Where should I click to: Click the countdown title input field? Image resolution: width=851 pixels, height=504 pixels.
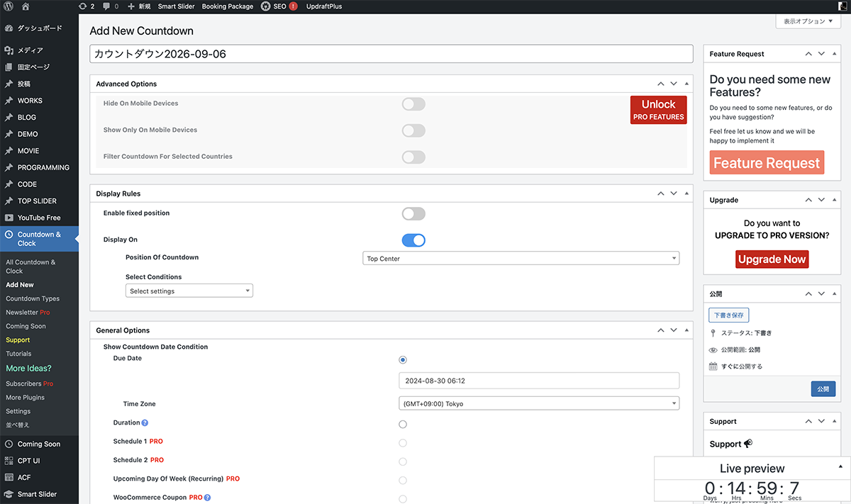click(391, 54)
